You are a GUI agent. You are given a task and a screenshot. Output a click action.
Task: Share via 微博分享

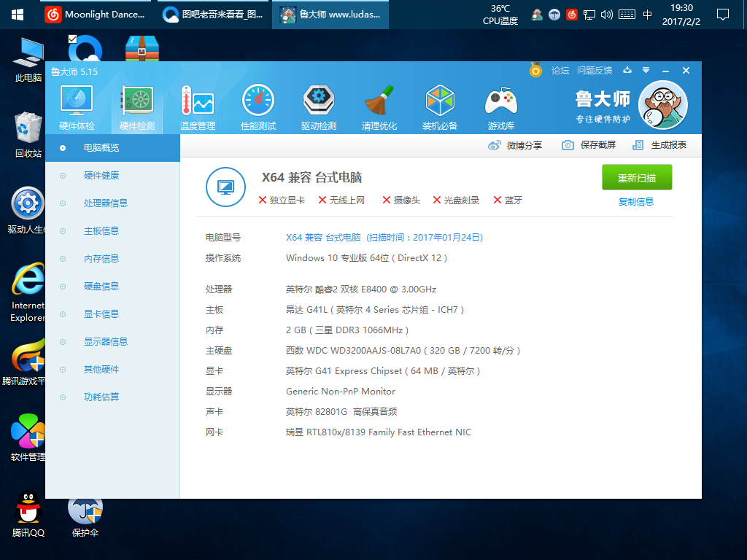tap(515, 145)
